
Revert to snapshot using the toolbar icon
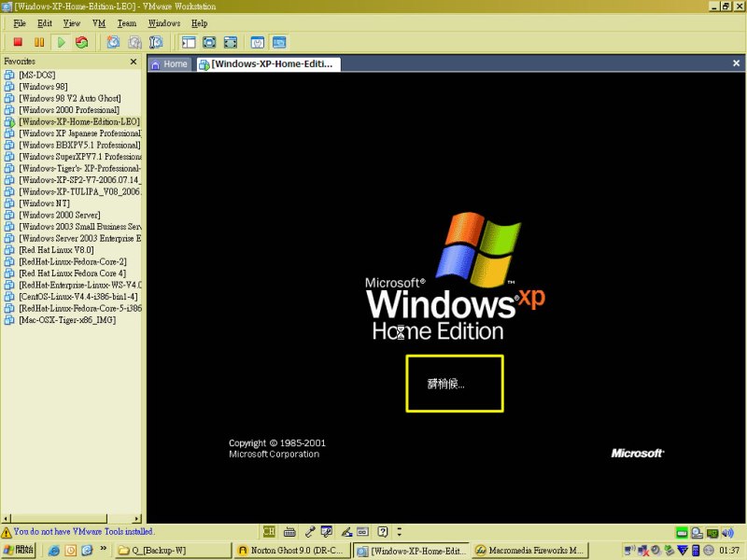tap(134, 42)
